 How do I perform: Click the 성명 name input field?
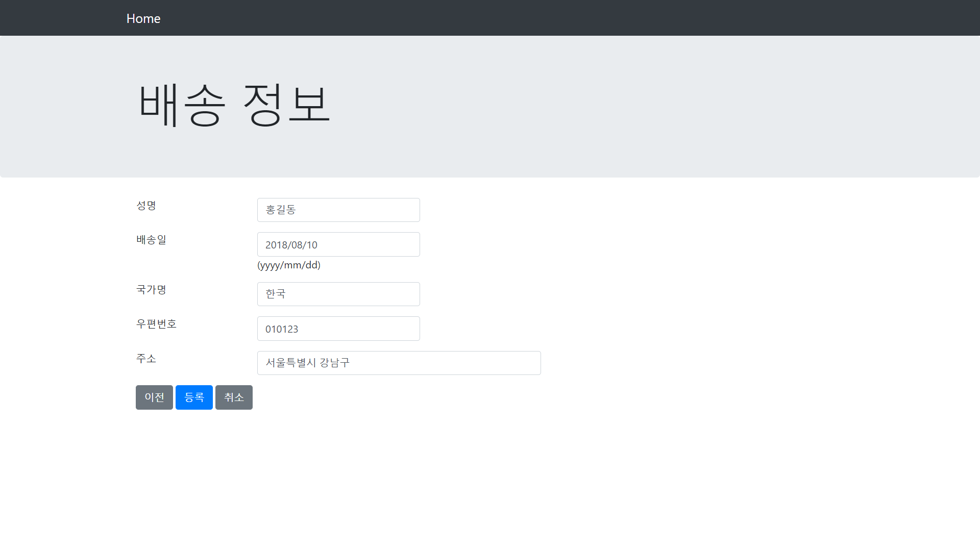pyautogui.click(x=338, y=210)
